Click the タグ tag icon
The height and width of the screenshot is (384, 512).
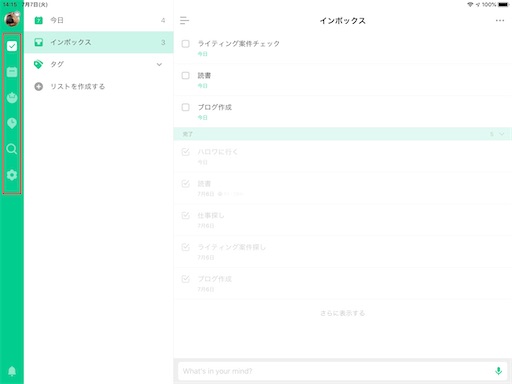click(x=39, y=64)
